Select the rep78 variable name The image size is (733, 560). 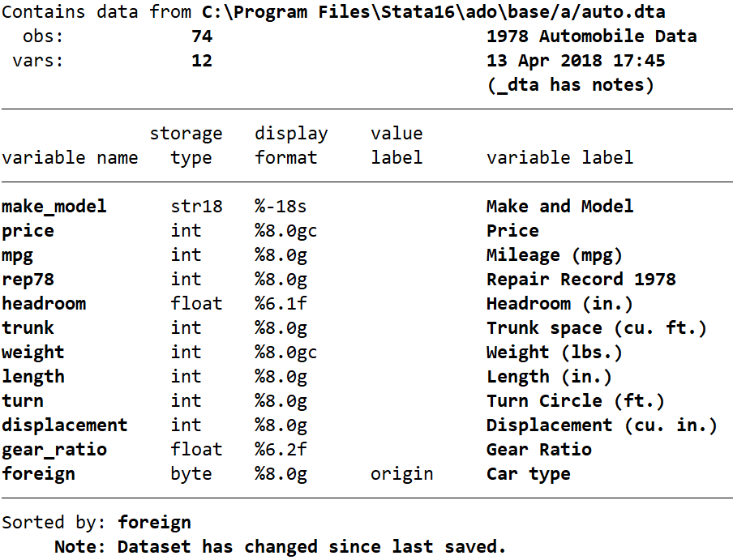28,280
